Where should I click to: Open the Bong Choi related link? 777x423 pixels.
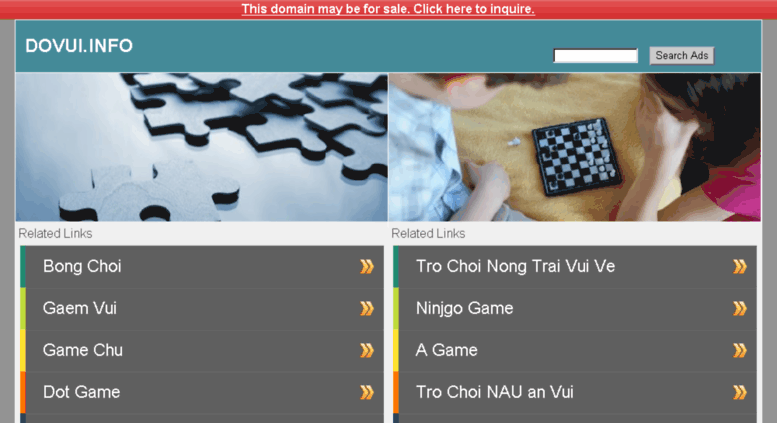[82, 266]
